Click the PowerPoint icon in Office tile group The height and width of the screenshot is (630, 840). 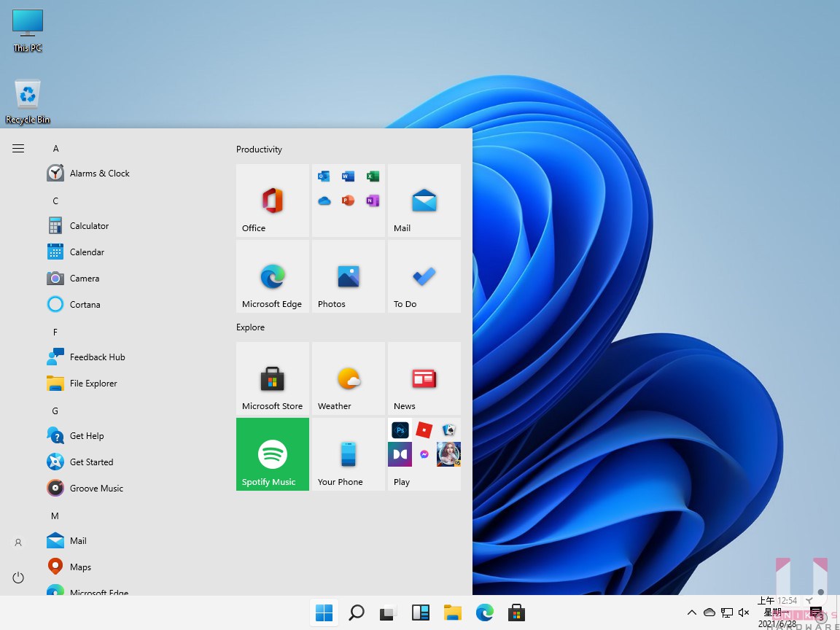pyautogui.click(x=349, y=201)
